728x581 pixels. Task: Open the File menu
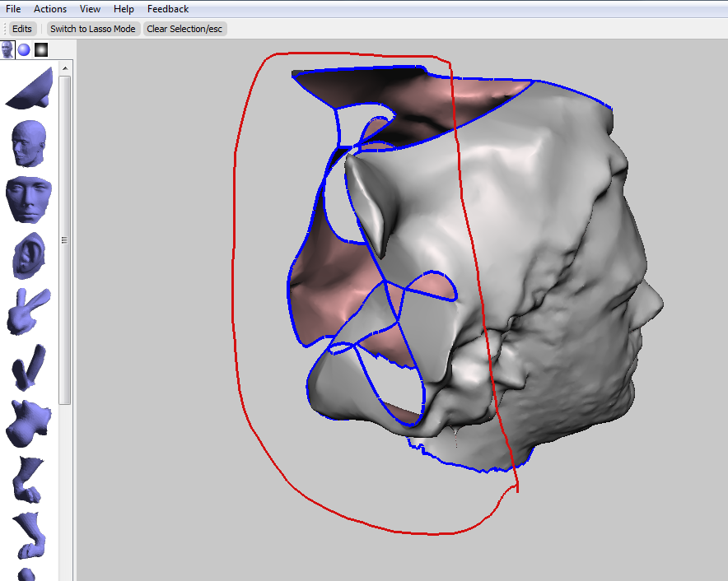coord(13,9)
